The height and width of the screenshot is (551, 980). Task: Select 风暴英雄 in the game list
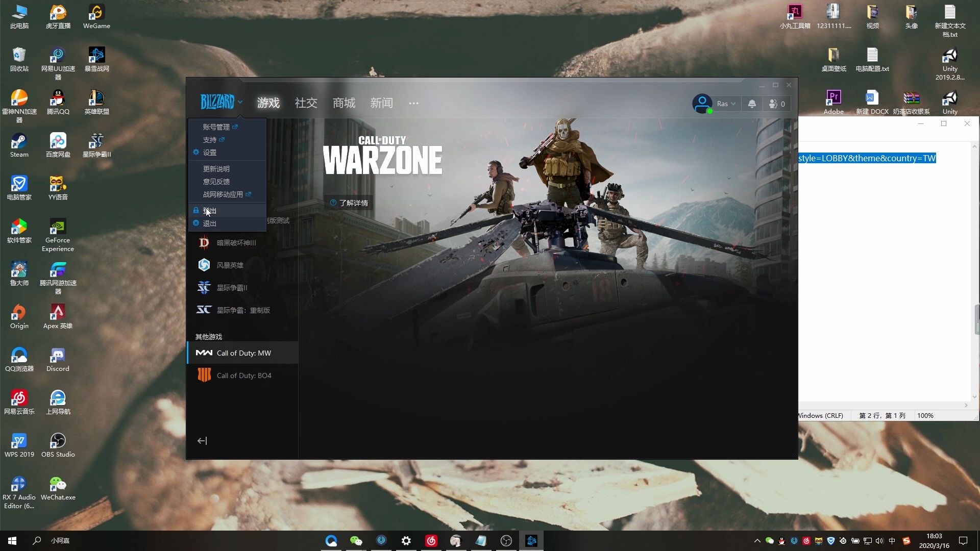[243, 265]
